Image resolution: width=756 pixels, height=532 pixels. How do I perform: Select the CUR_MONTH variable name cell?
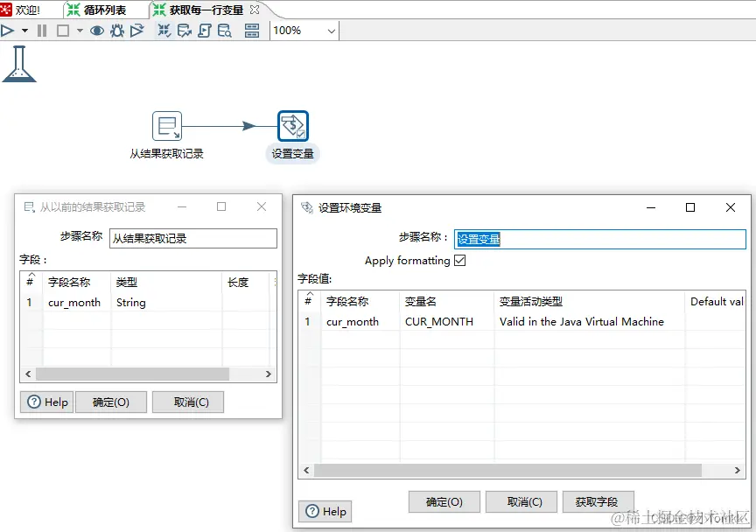439,322
